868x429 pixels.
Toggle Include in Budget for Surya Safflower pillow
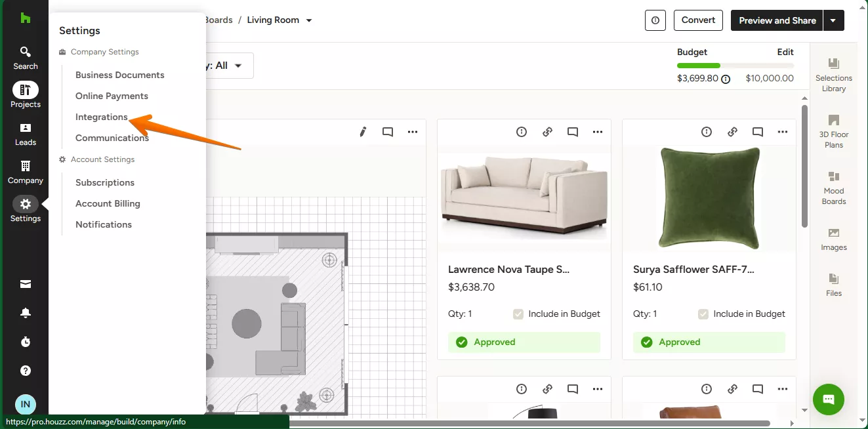click(703, 314)
